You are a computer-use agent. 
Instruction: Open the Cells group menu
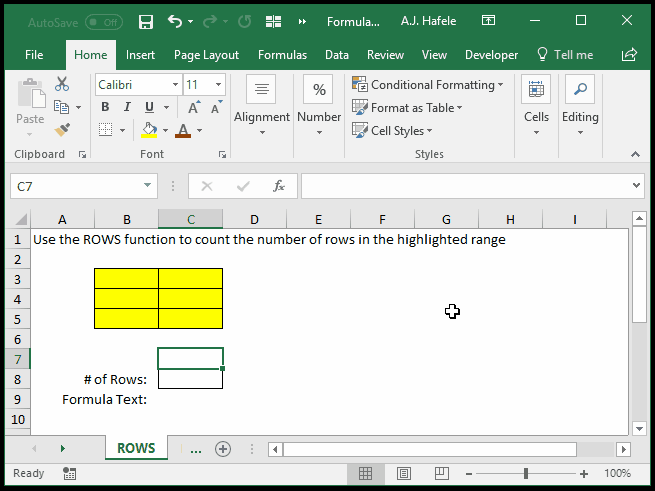tap(536, 105)
